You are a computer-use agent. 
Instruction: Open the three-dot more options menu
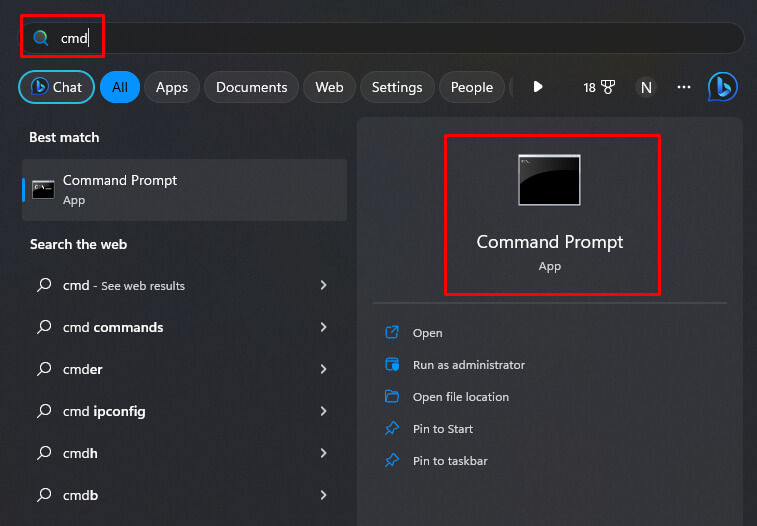(x=684, y=87)
